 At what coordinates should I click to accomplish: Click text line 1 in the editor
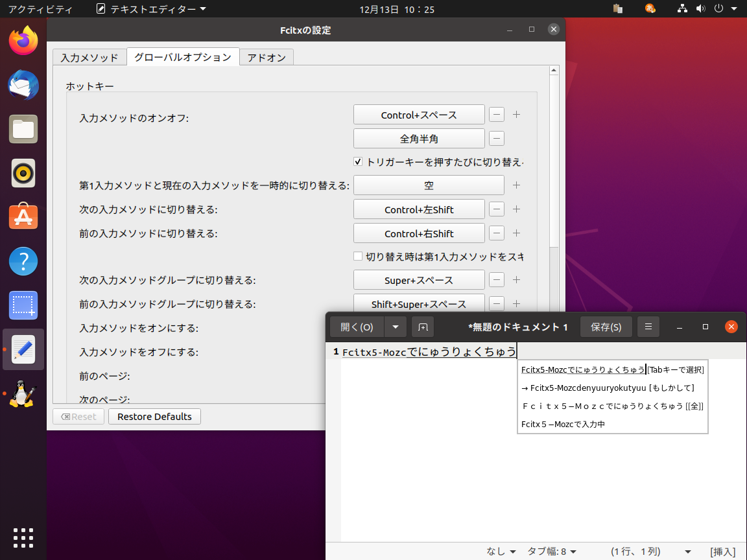point(429,351)
